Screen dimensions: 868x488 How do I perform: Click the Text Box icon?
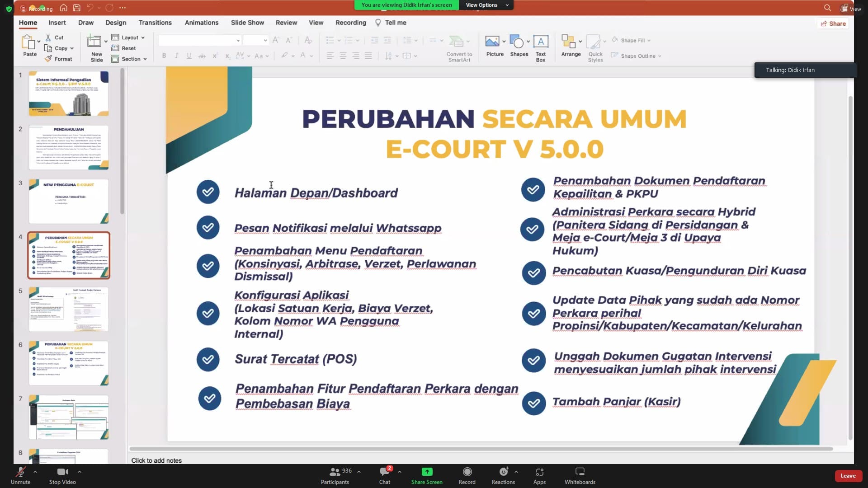click(x=541, y=42)
